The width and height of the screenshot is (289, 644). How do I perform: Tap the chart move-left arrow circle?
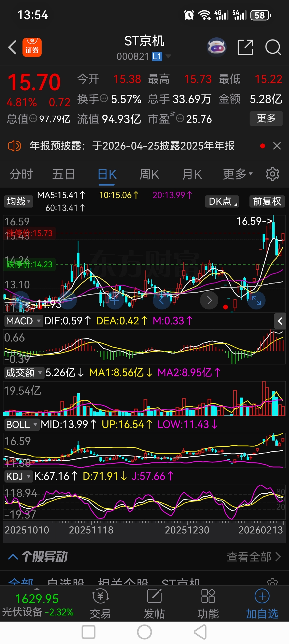pyautogui.click(x=162, y=300)
